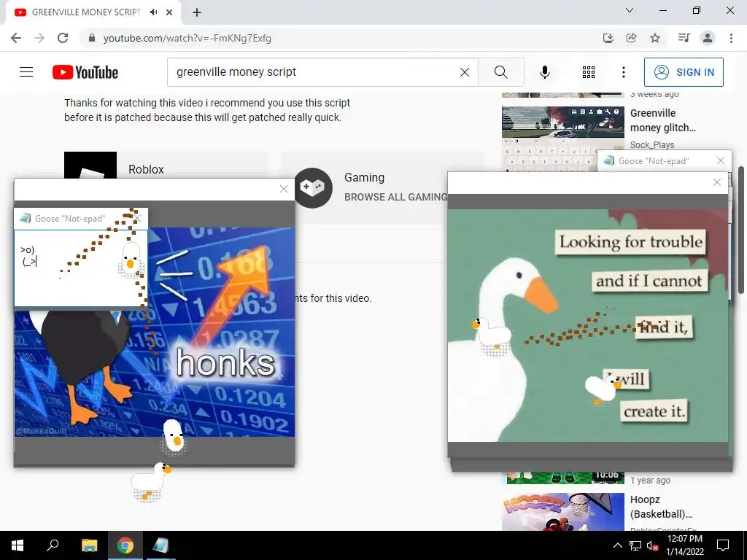
Task: Open a new browser tab
Action: [197, 12]
